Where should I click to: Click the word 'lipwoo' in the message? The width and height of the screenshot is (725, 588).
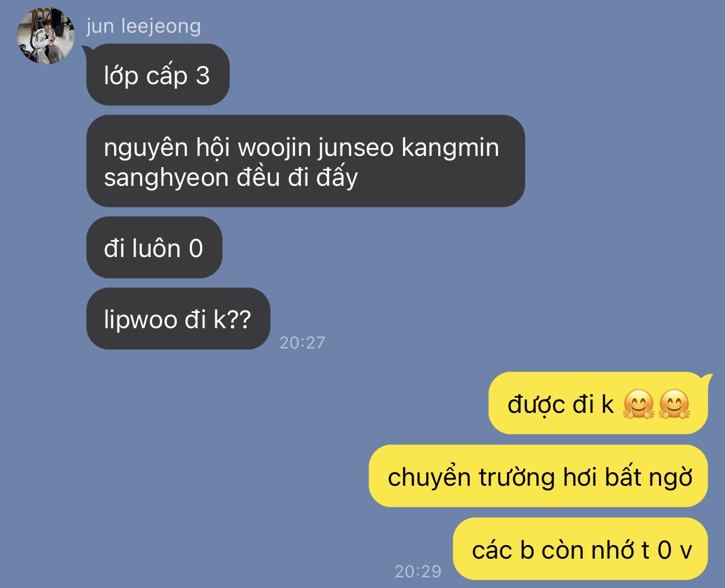tap(141, 321)
